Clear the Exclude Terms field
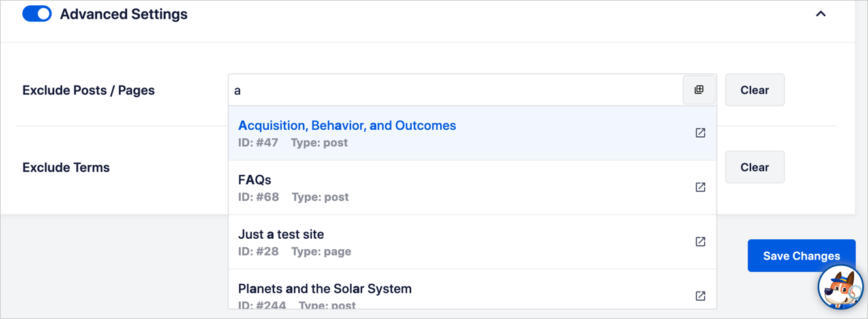The height and width of the screenshot is (319, 868). (754, 167)
